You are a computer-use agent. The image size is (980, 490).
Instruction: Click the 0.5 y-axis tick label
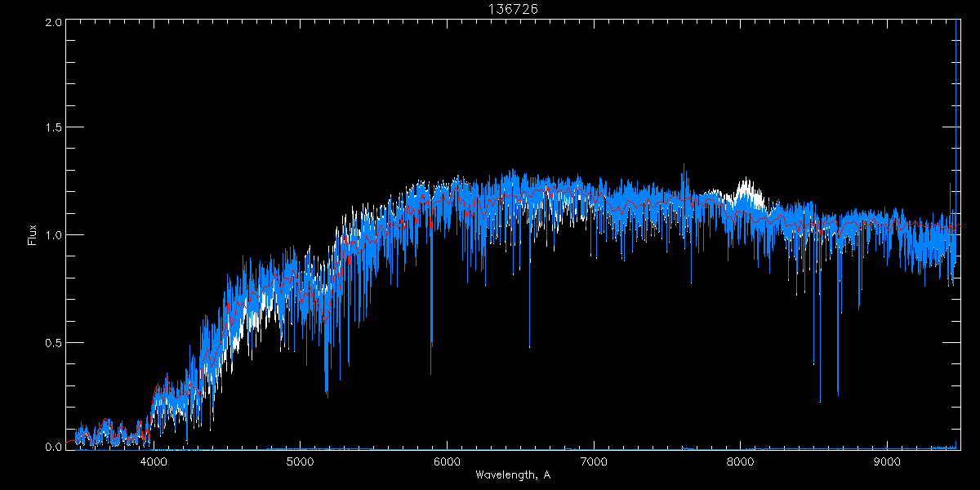(54, 342)
